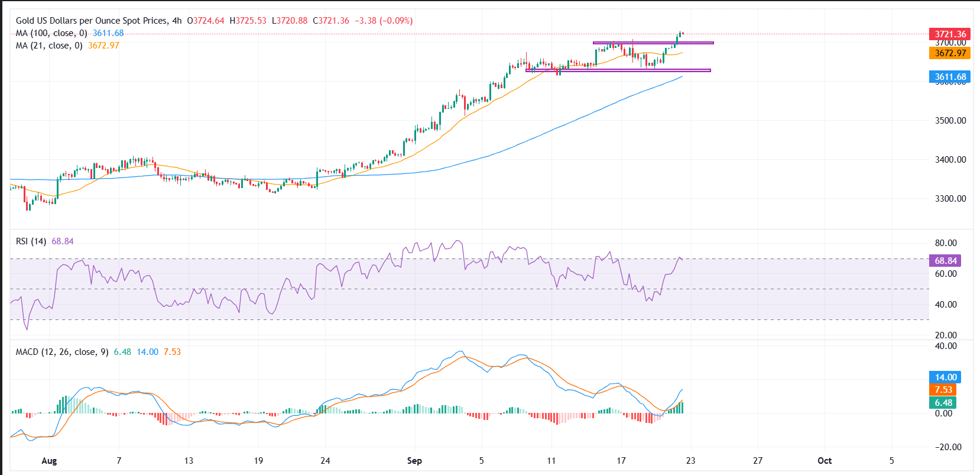Click the Oct label on time axis
The image size is (980, 475).
pyautogui.click(x=825, y=461)
